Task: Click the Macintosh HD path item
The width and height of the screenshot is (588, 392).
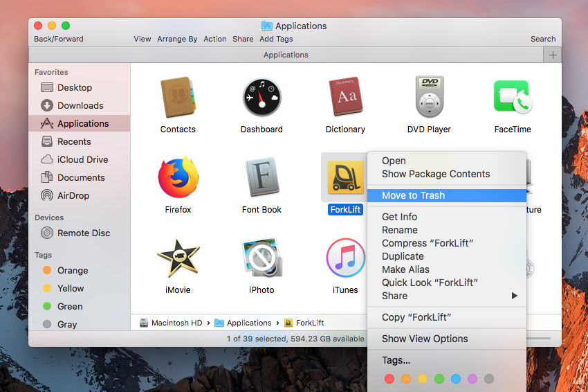Action: tap(171, 323)
